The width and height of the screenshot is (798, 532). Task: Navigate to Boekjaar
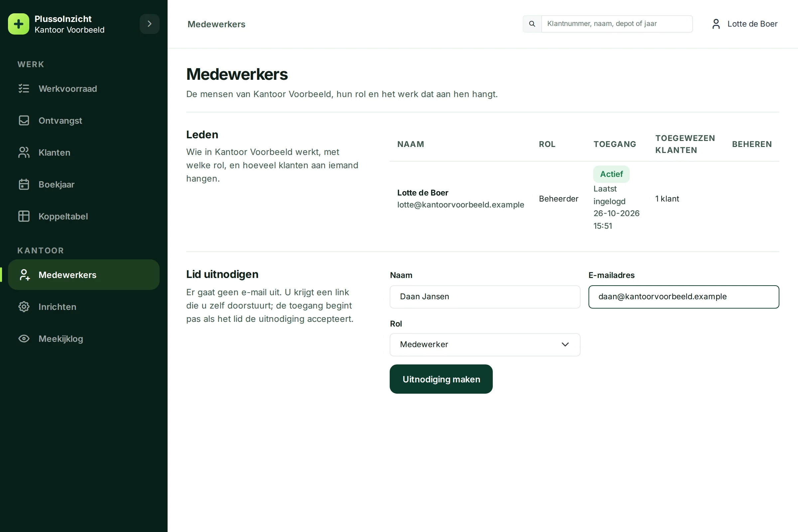point(84,184)
